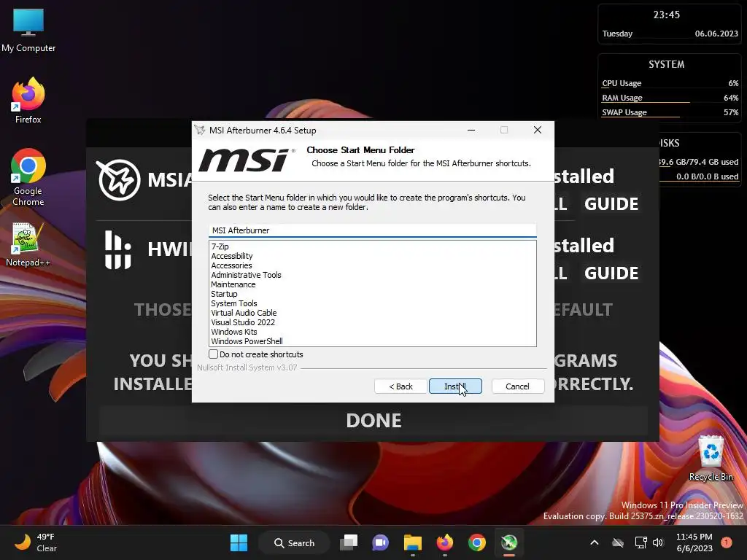This screenshot has height=560, width=747.
Task: Open Chrome from the taskbar
Action: point(476,542)
